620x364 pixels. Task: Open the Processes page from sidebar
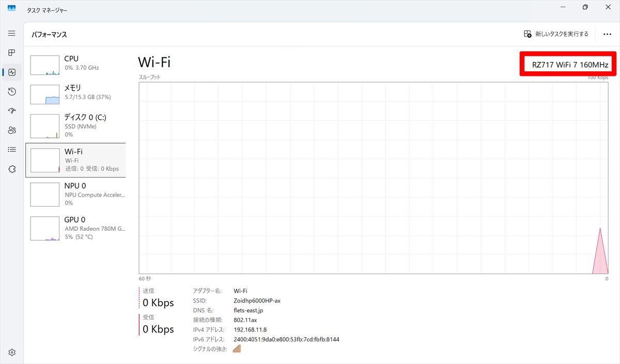click(12, 53)
